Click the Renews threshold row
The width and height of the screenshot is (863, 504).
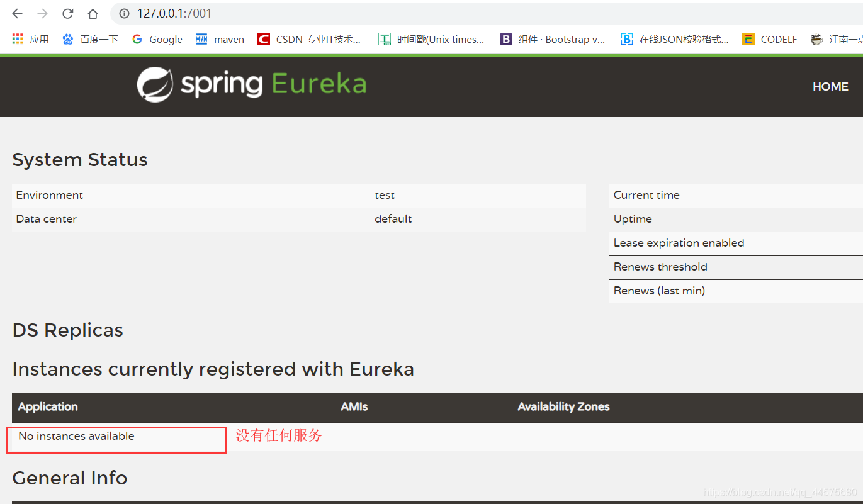(736, 267)
